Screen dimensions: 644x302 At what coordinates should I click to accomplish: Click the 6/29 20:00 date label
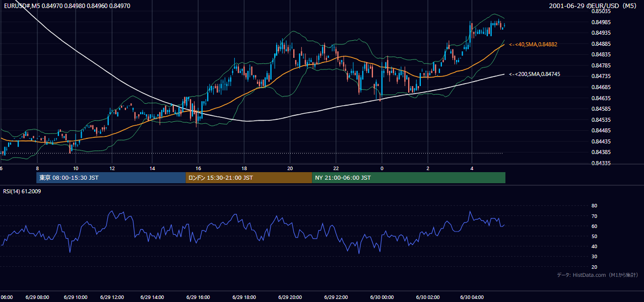290,297
